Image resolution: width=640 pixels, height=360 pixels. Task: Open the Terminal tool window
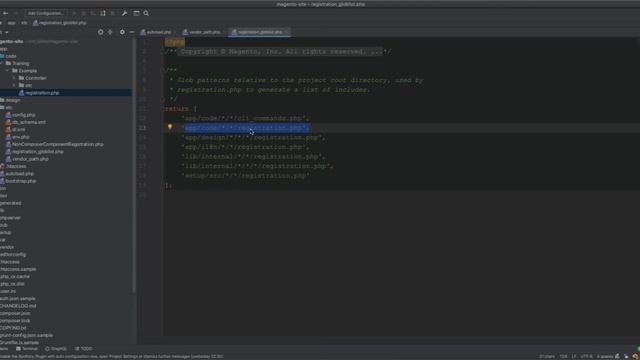[x=27, y=349]
